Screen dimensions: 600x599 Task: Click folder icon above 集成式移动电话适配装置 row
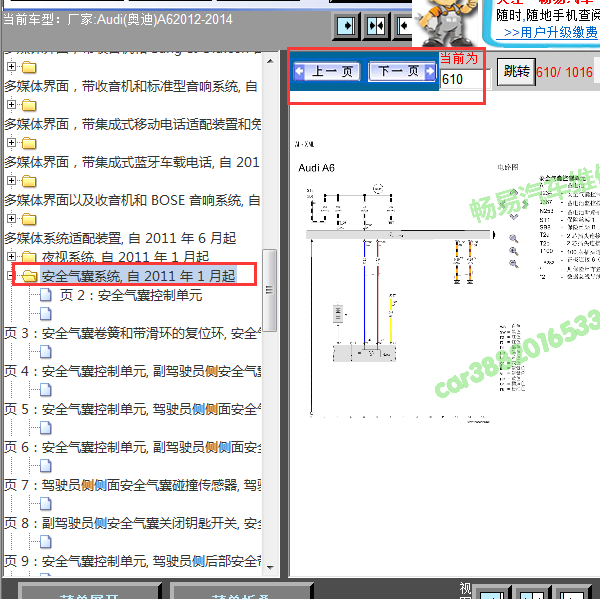point(29,105)
